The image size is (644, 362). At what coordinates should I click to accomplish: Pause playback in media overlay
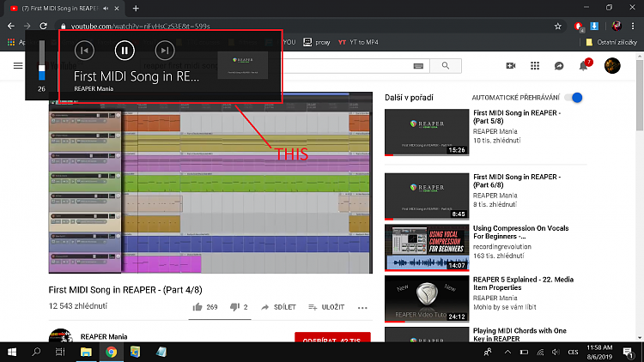point(125,51)
